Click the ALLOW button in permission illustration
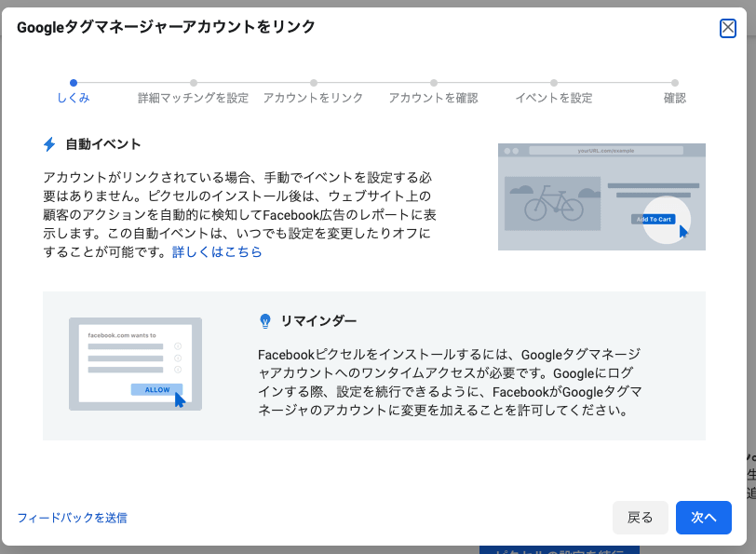Viewport: 756px width, 554px height. [157, 389]
